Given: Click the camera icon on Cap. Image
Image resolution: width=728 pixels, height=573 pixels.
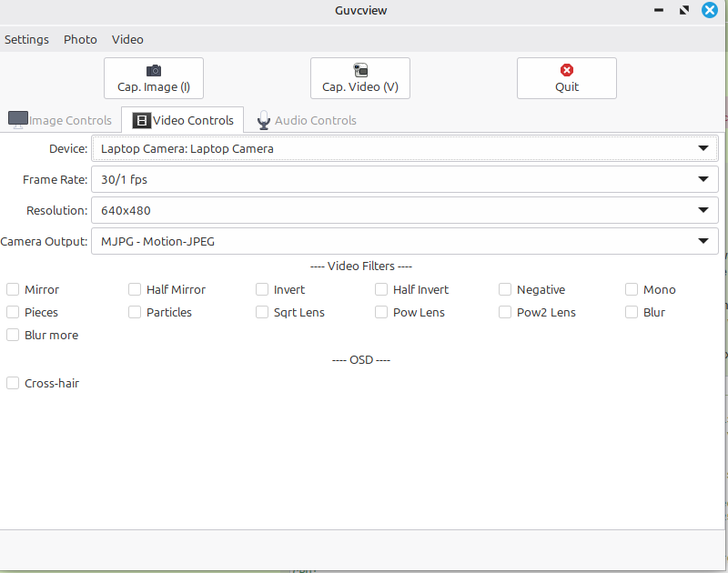Looking at the screenshot, I should coord(154,71).
